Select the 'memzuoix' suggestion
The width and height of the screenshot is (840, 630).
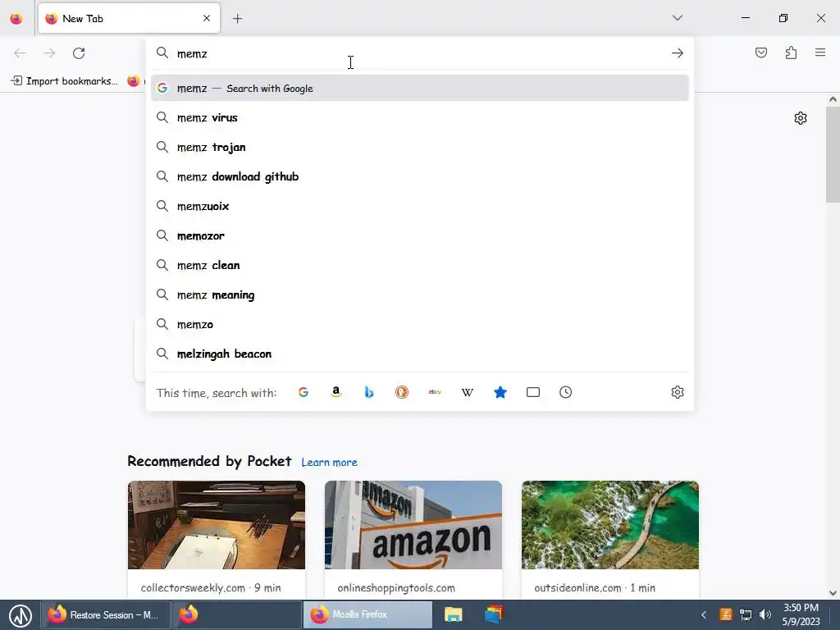(419, 206)
